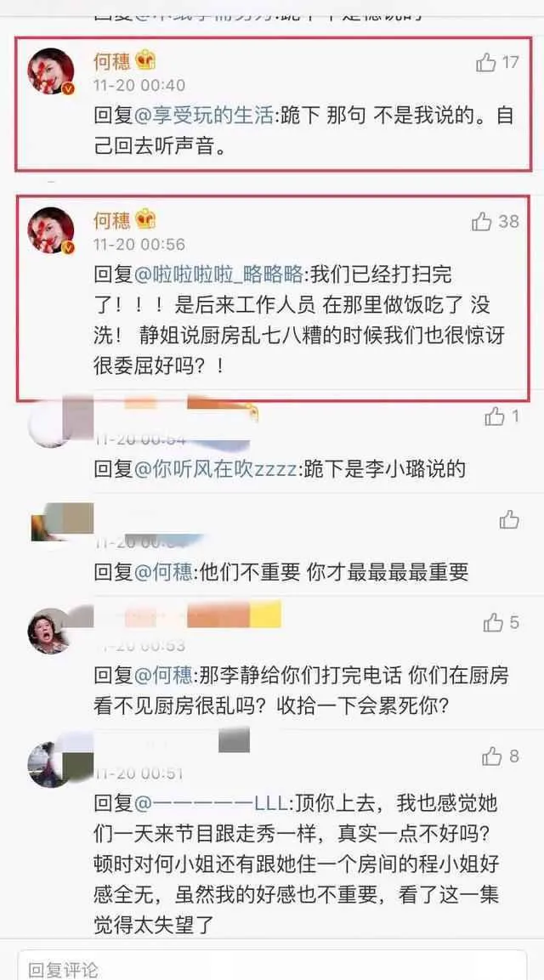Open mention @一一一一一LLL
544x980 pixels.
[209, 804]
